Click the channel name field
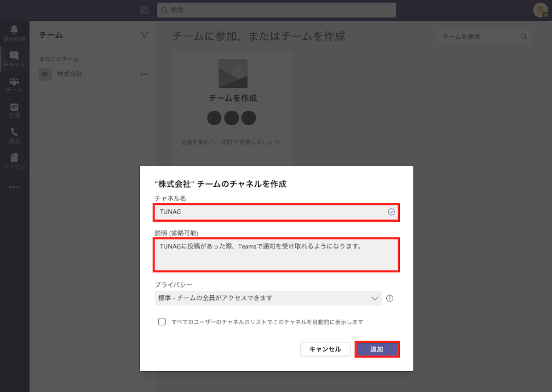 point(276,212)
